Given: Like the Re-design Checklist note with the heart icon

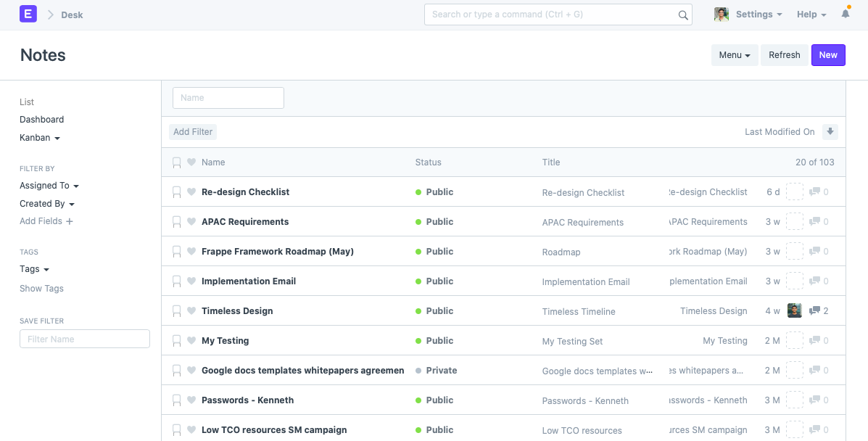Looking at the screenshot, I should tap(191, 192).
